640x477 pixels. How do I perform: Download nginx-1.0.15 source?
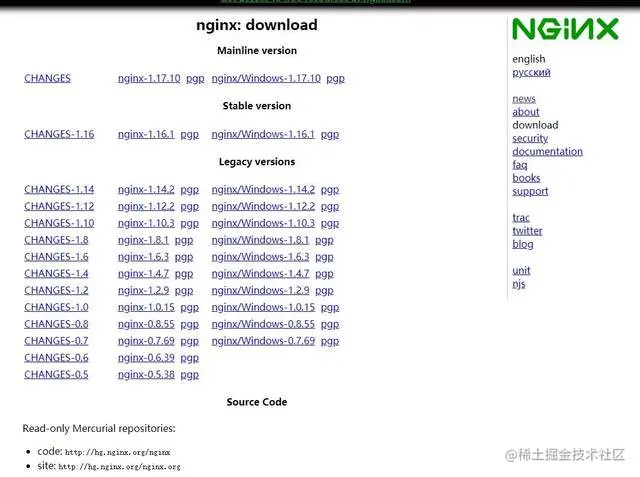tap(146, 307)
